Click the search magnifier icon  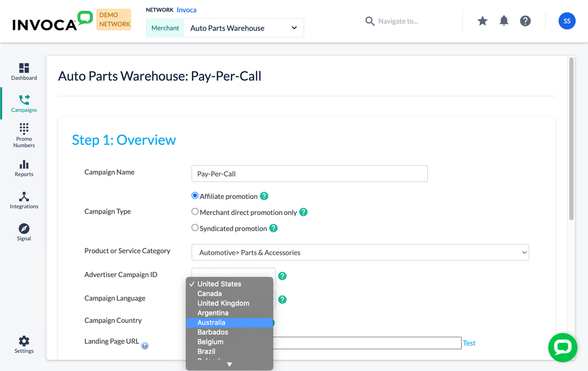pos(370,21)
